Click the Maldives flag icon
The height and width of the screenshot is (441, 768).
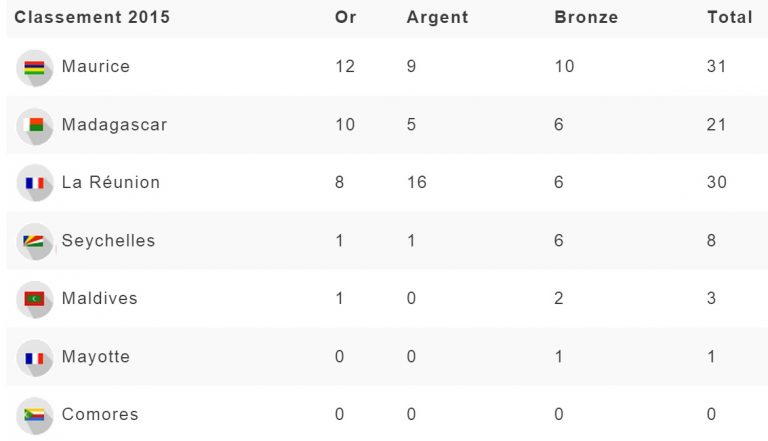[35, 299]
